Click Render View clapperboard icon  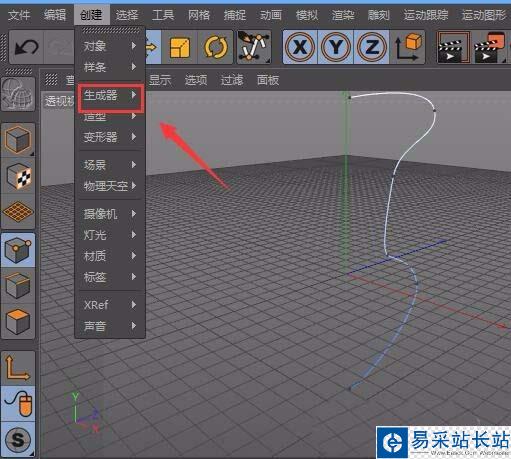[453, 47]
